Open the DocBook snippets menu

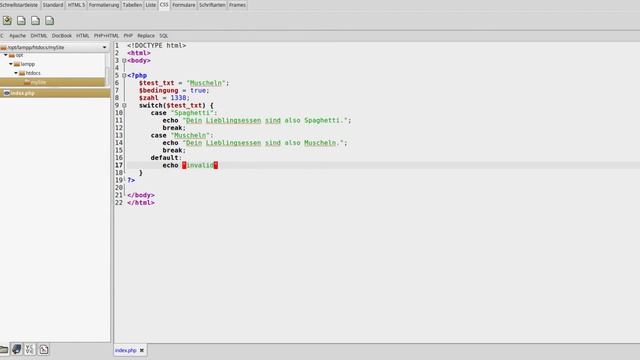pos(62,36)
